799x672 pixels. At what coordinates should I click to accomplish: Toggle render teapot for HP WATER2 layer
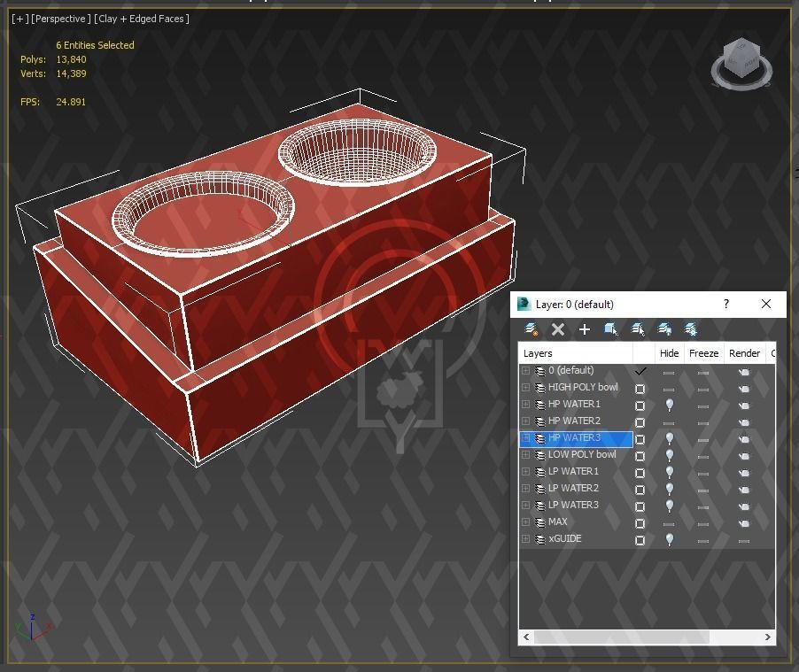pyautogui.click(x=744, y=423)
